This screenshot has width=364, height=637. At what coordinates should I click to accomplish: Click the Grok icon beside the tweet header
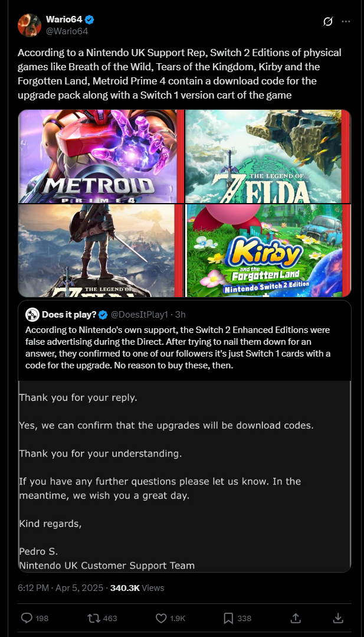[x=328, y=21]
